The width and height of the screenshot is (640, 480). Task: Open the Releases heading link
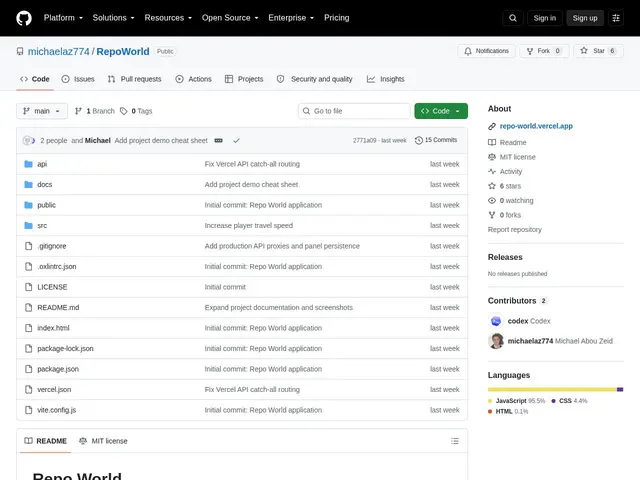tap(505, 257)
